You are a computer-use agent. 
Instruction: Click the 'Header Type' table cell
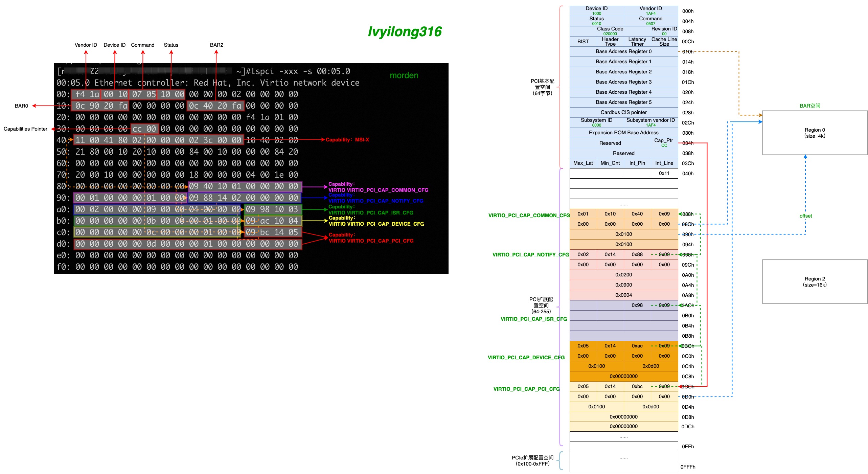(x=610, y=42)
